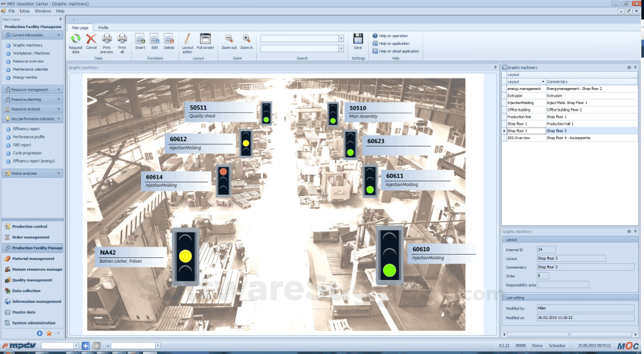Click the Print all icon
This screenshot has height=354, width=644.
[122, 39]
